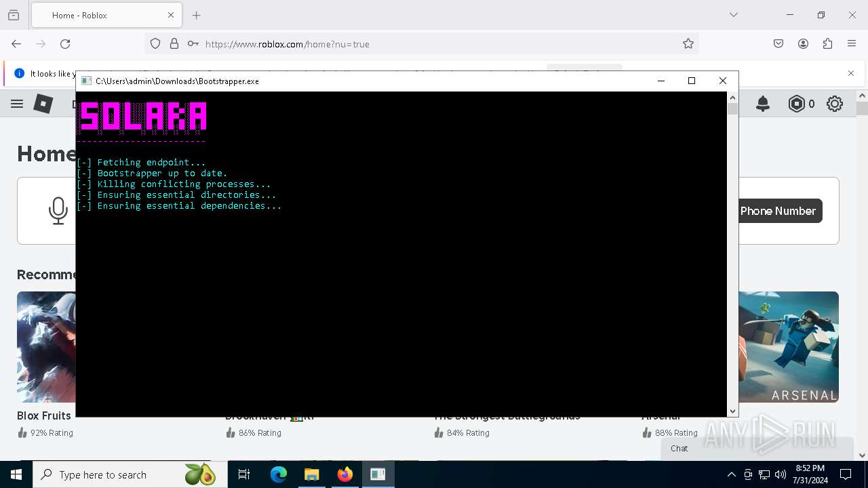Viewport: 868px width, 488px height.
Task: Click the 88% Rating text
Action: 676,433
